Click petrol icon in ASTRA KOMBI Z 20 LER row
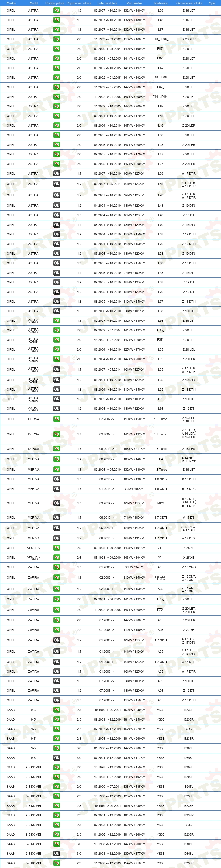 (57, 359)
